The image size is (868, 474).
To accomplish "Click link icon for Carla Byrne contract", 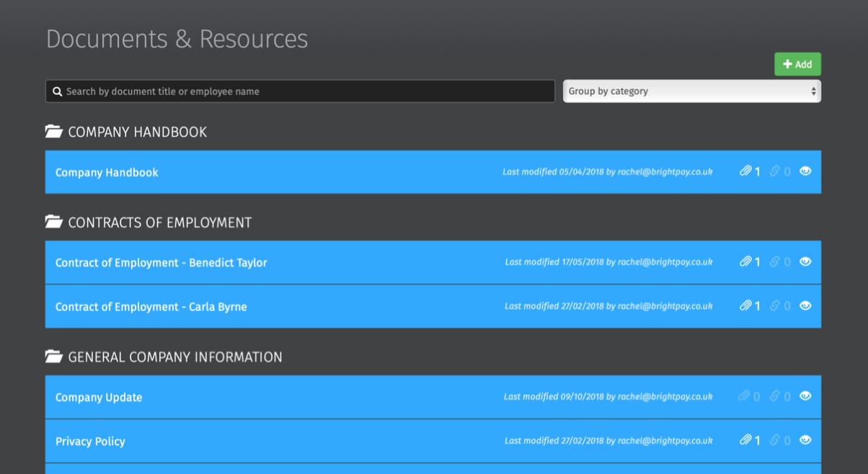I will (x=775, y=305).
